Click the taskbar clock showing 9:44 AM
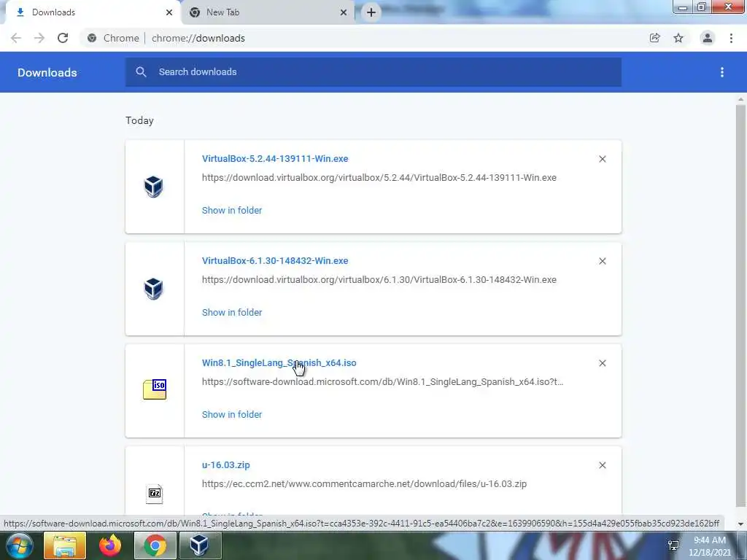Image resolution: width=747 pixels, height=560 pixels. 709,546
